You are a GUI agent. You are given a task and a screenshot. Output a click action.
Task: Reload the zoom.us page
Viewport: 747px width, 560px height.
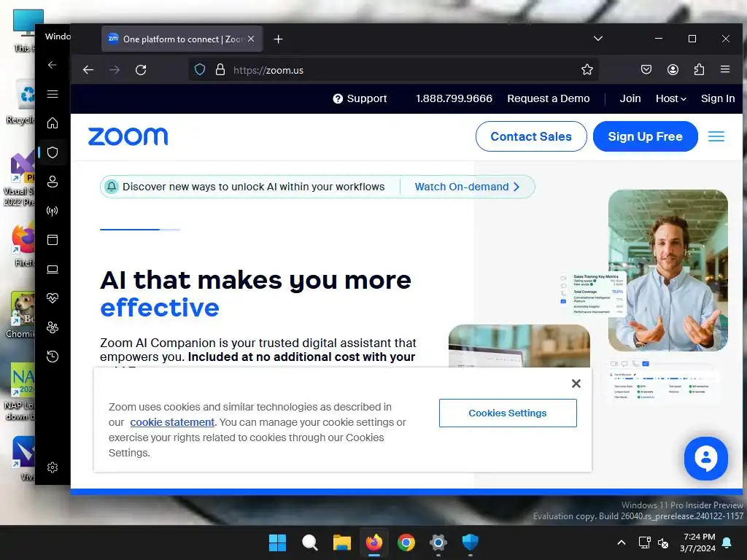point(141,70)
